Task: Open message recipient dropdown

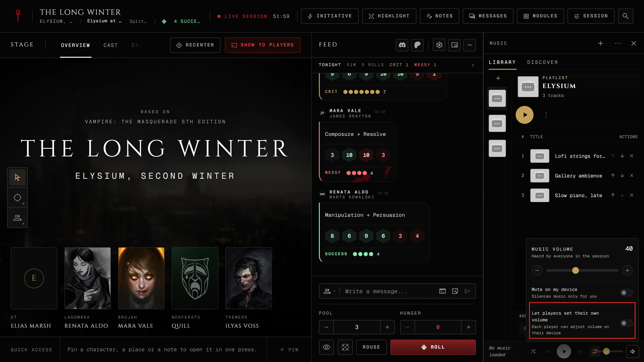Action: pyautogui.click(x=330, y=291)
